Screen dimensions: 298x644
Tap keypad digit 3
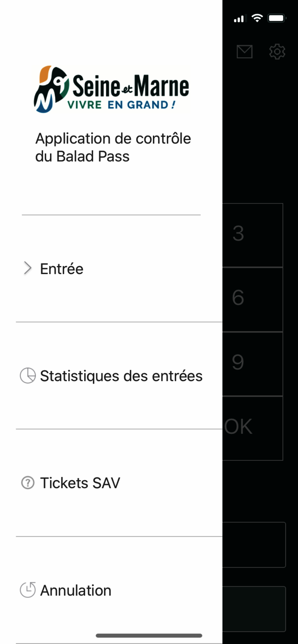[253, 235]
